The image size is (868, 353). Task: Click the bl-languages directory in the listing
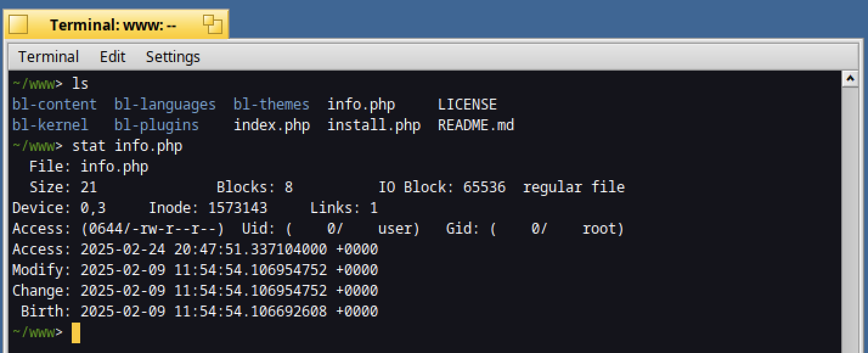(165, 105)
